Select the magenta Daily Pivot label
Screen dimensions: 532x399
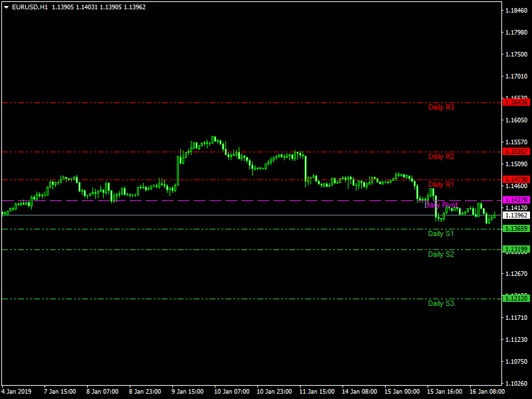click(441, 205)
